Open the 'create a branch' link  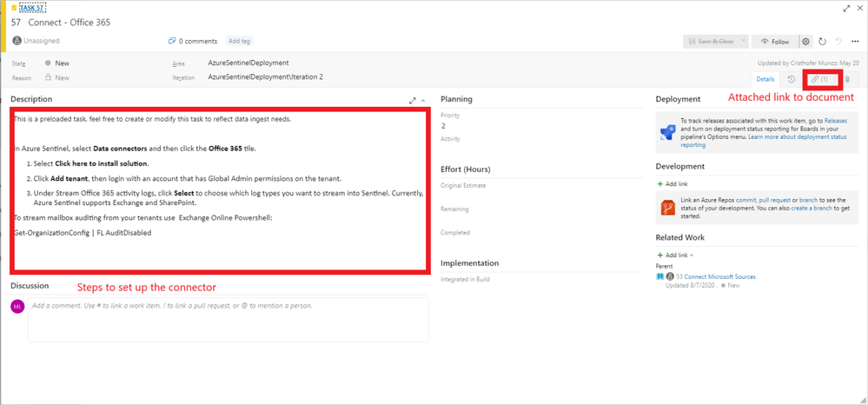click(x=810, y=209)
